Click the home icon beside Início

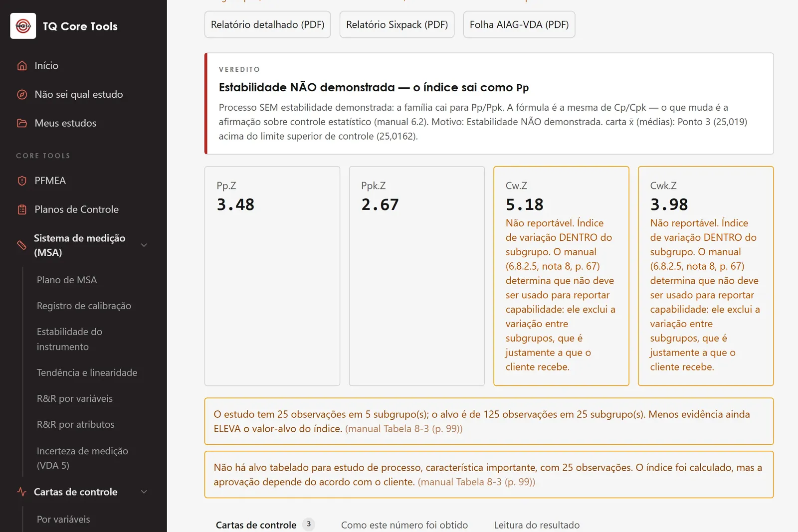click(x=22, y=66)
